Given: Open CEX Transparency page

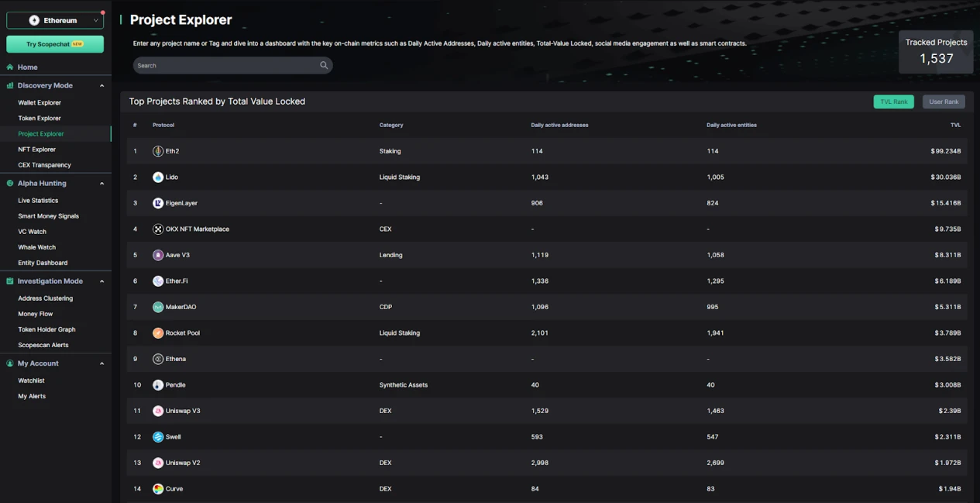Looking at the screenshot, I should (x=44, y=165).
